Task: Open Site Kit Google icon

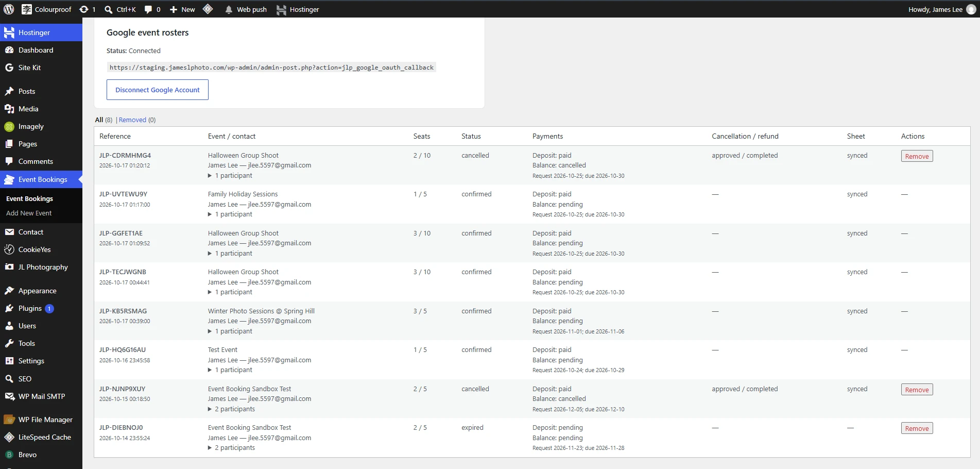Action: pyautogui.click(x=9, y=68)
